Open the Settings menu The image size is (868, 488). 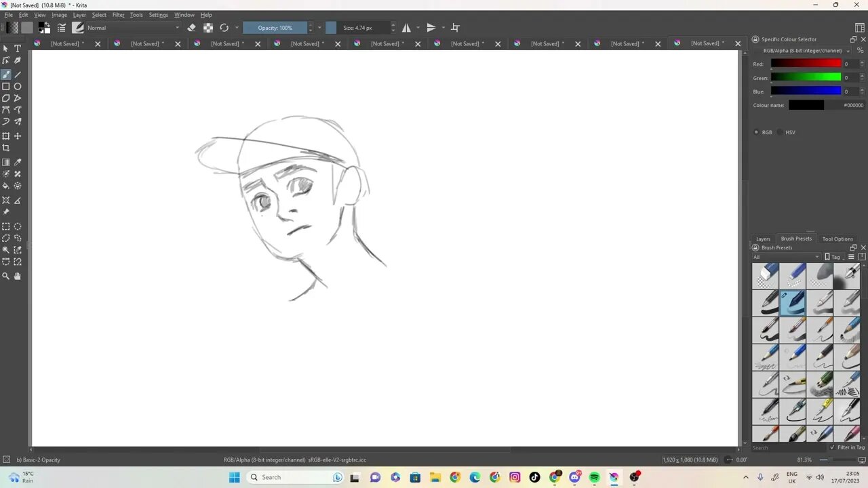tap(158, 15)
